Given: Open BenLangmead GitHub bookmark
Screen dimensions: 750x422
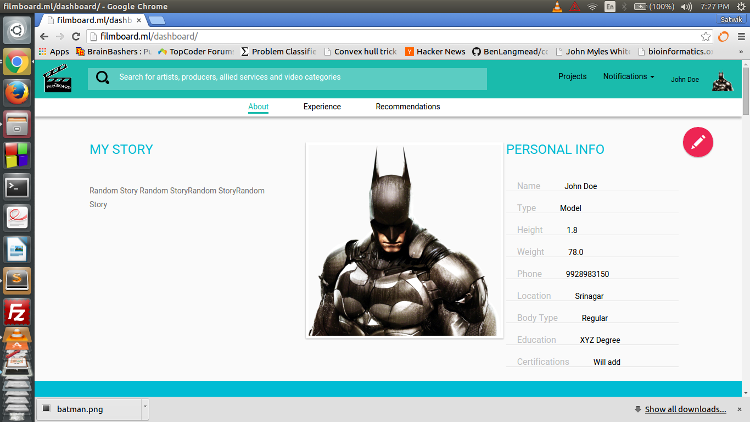Looking at the screenshot, I should point(510,51).
